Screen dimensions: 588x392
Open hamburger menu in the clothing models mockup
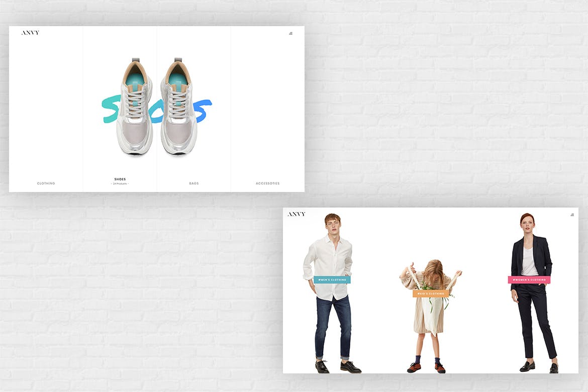pos(572,215)
